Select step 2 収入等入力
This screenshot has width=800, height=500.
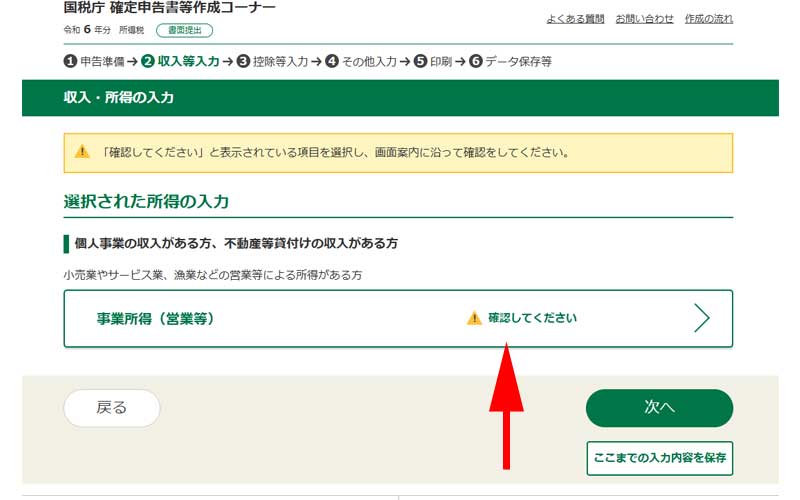coord(181,61)
